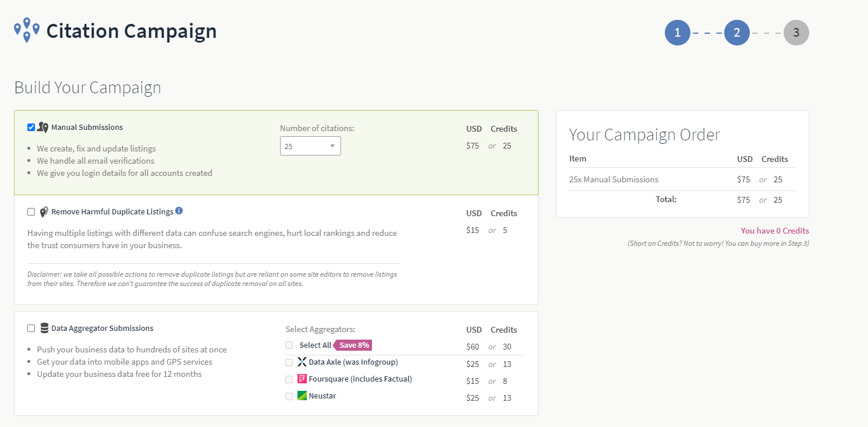The image size is (868, 427).
Task: Enable Remove Harmful Duplicate Listings checkbox
Action: [x=31, y=212]
